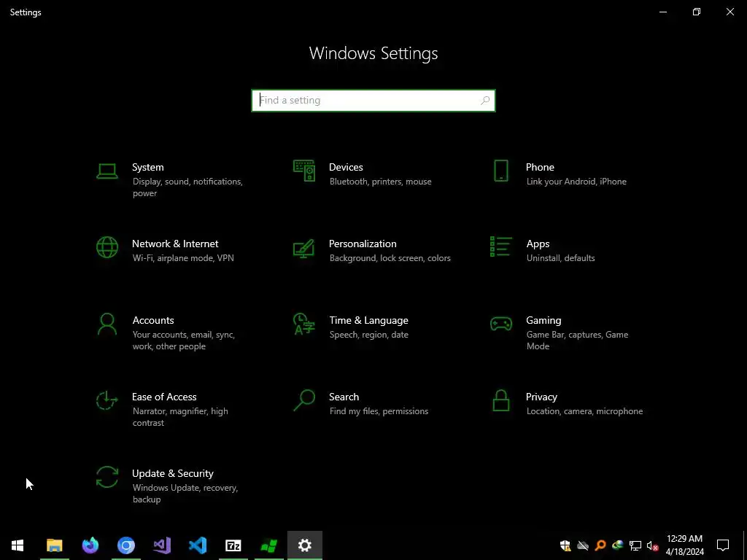Open Visual Studio from the taskbar
747x560 pixels.
pyautogui.click(x=162, y=545)
